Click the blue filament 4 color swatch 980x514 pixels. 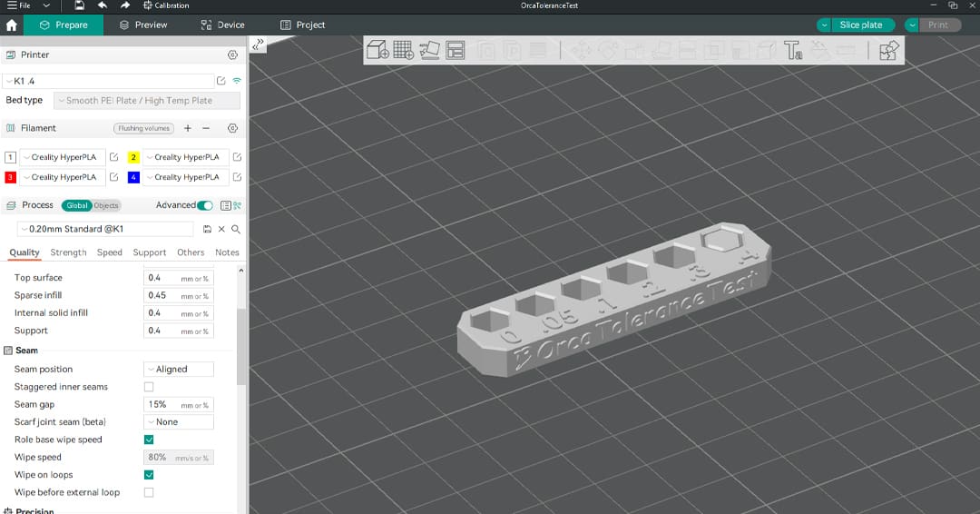point(133,178)
